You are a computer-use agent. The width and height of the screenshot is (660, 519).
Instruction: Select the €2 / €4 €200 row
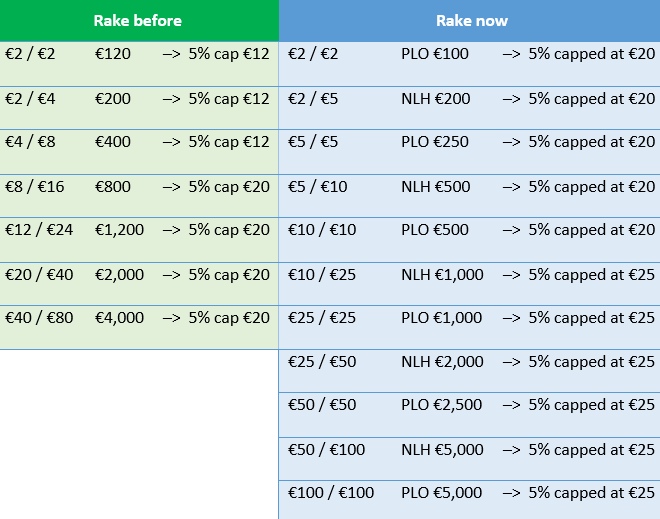(x=138, y=99)
